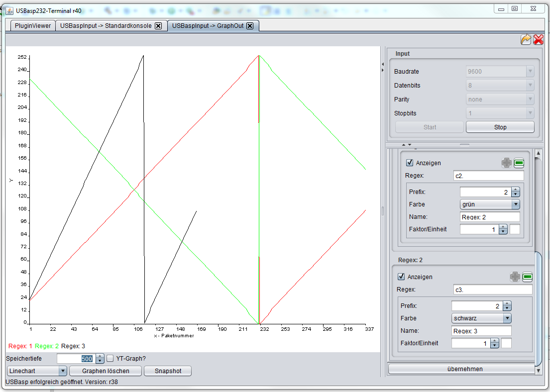Click the Java app icon in title bar
Viewport: 550px width, 392px height.
coord(9,10)
